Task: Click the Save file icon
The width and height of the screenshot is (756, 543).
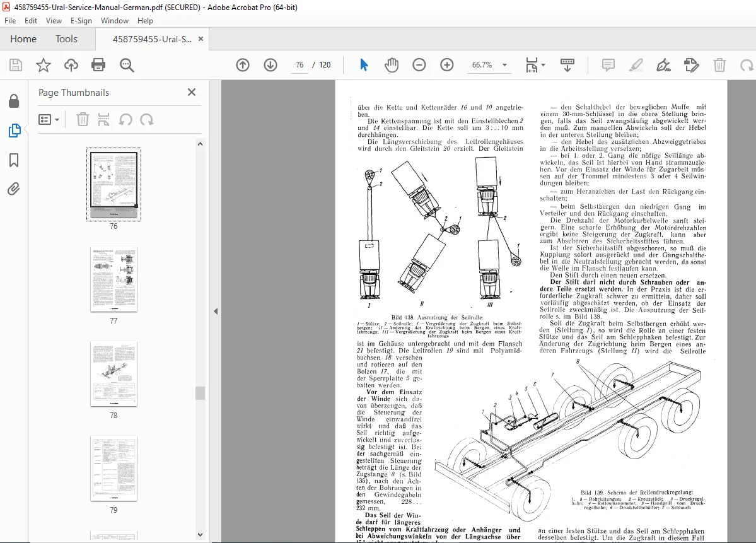Action: pyautogui.click(x=15, y=64)
